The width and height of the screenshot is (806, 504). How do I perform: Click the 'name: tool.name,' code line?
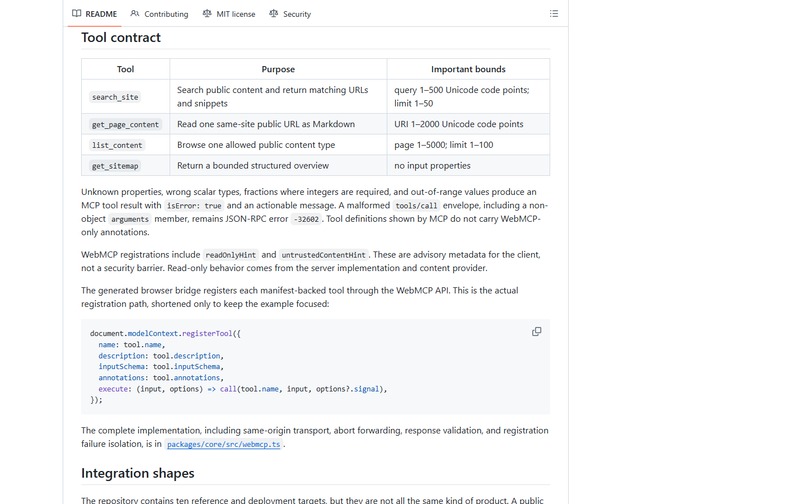(x=132, y=345)
